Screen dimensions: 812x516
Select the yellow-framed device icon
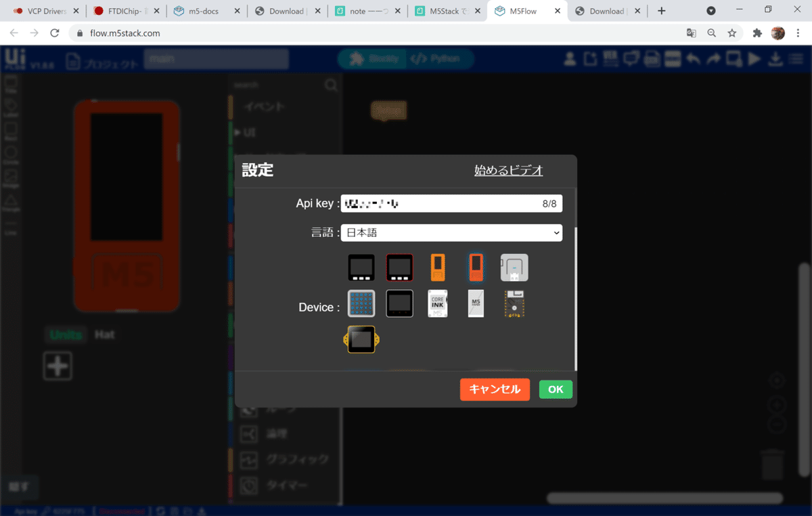pos(361,339)
